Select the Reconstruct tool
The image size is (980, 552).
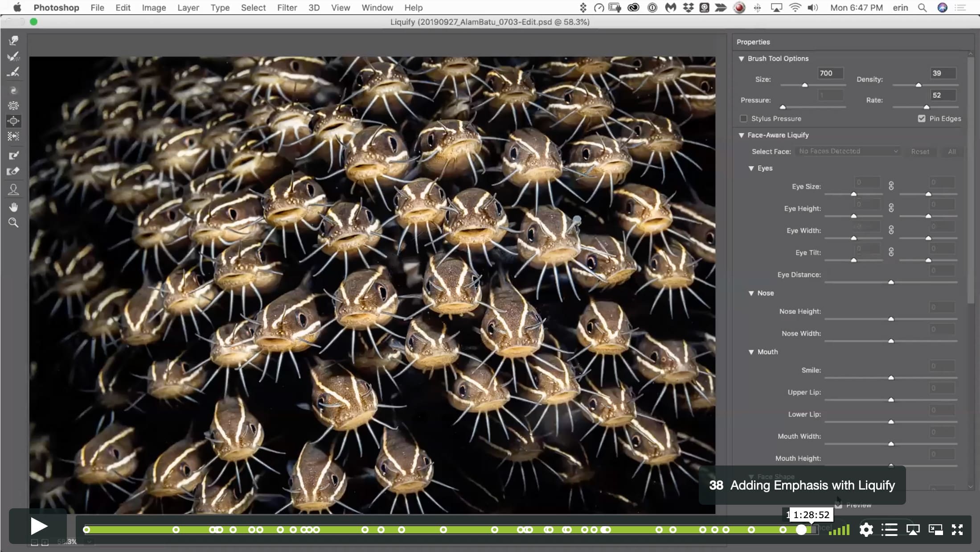click(x=13, y=56)
